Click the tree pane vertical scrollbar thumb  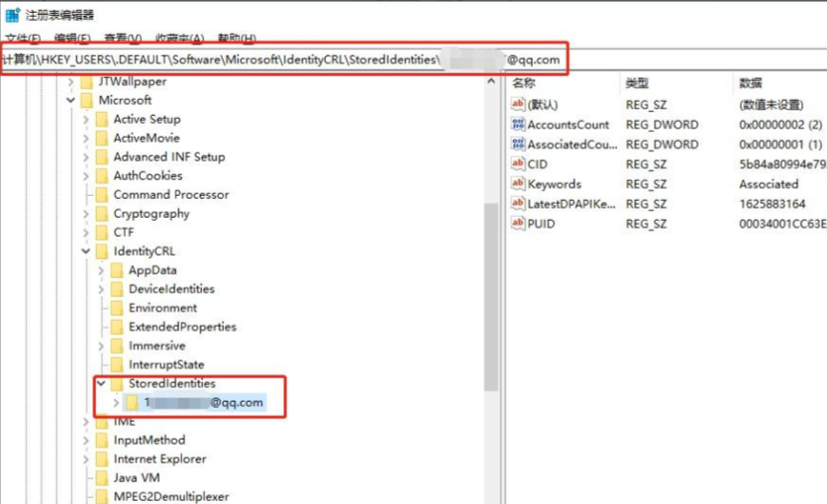[491, 297]
